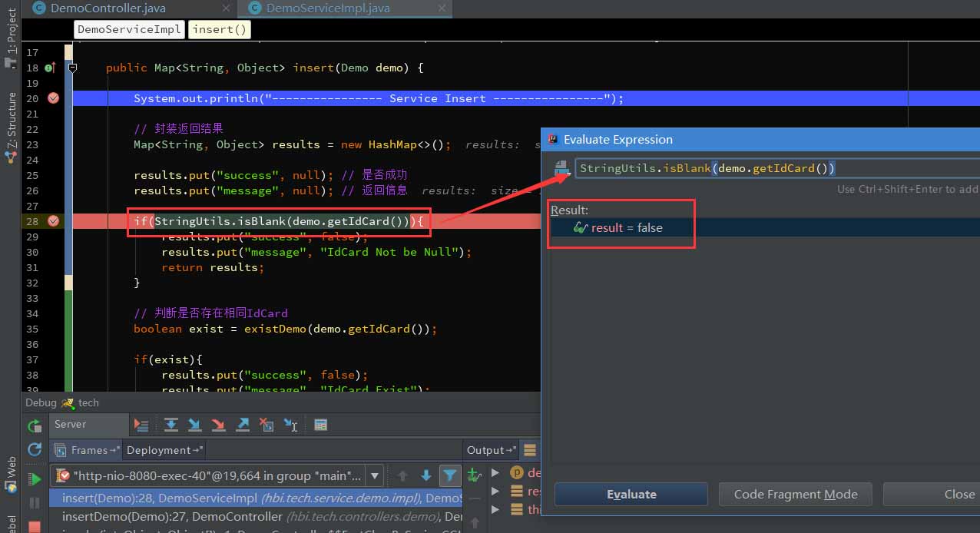
Task: Click the implements-method gutter icon on line 18
Action: pyautogui.click(x=50, y=68)
